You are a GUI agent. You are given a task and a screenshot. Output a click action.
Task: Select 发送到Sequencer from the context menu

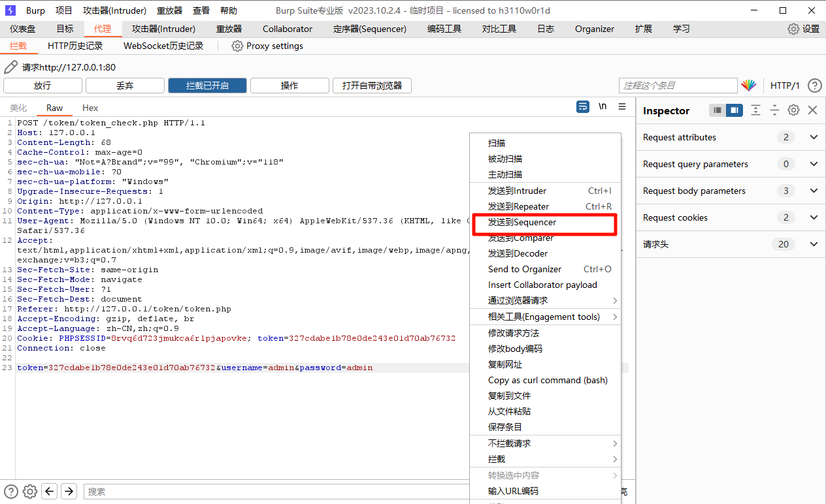pos(546,222)
